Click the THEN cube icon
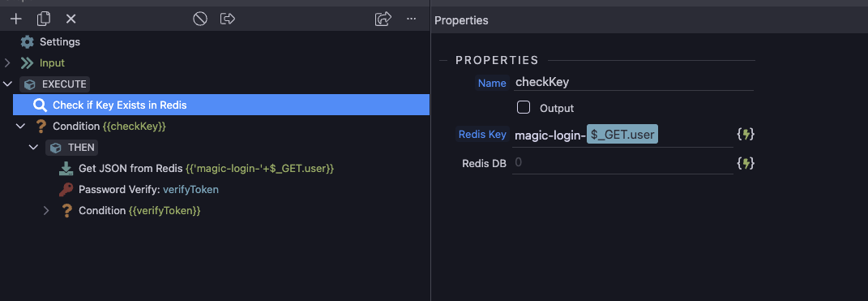 [x=56, y=148]
